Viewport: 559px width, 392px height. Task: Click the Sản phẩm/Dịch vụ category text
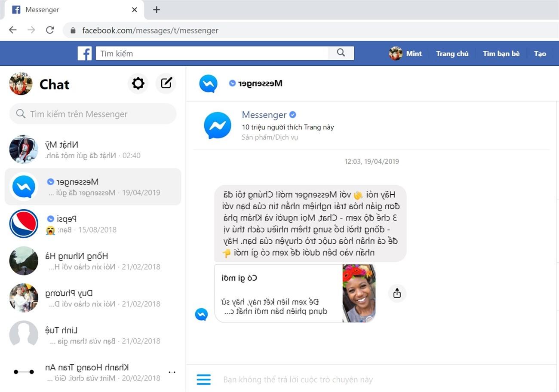pyautogui.click(x=270, y=138)
